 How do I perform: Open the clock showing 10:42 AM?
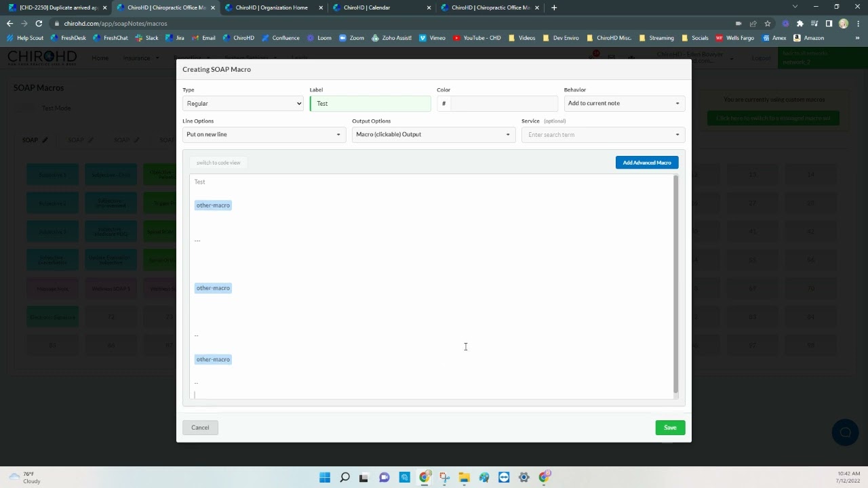(x=848, y=477)
